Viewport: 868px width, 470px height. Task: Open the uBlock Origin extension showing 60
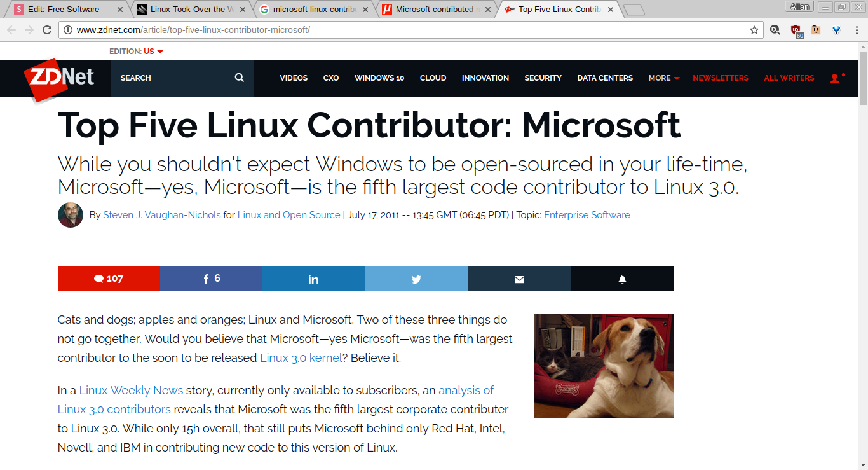[x=796, y=31]
